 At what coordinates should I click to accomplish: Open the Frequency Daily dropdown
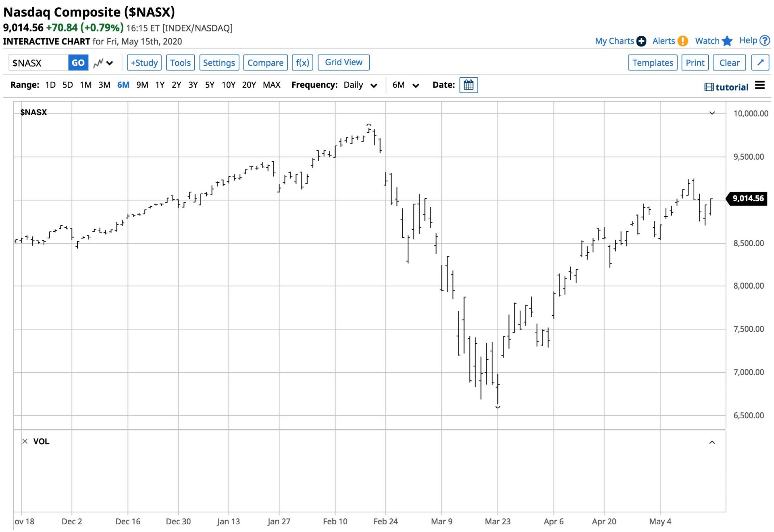pyautogui.click(x=360, y=85)
